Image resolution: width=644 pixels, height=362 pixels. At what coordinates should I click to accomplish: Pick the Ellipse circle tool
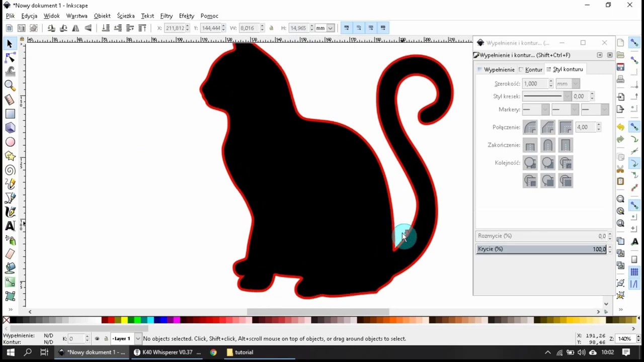[x=10, y=142]
